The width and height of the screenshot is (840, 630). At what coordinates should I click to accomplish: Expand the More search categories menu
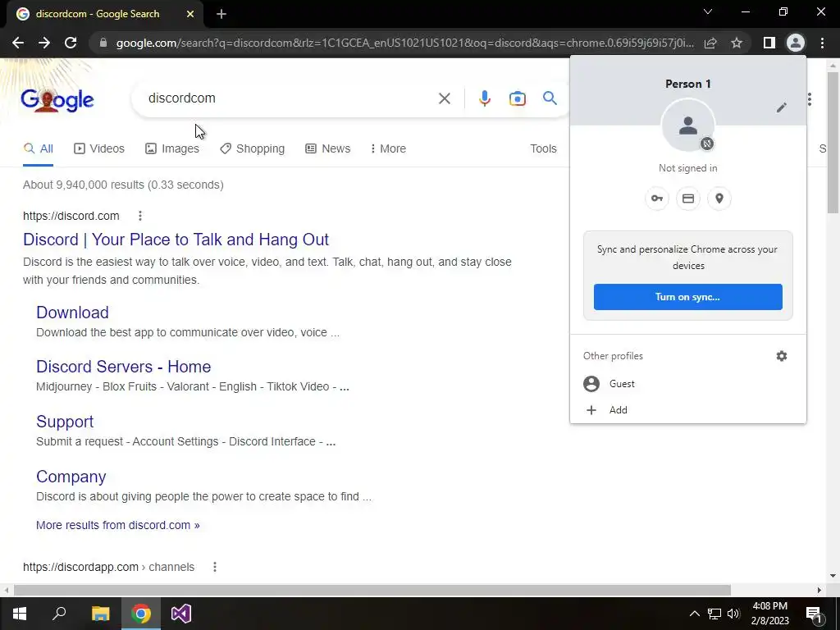coord(388,149)
